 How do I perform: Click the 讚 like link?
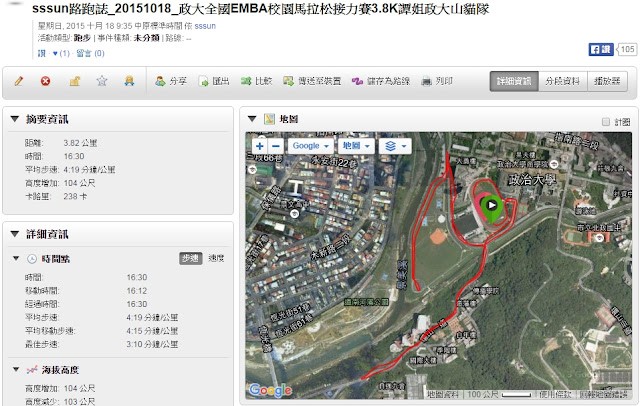(42, 53)
